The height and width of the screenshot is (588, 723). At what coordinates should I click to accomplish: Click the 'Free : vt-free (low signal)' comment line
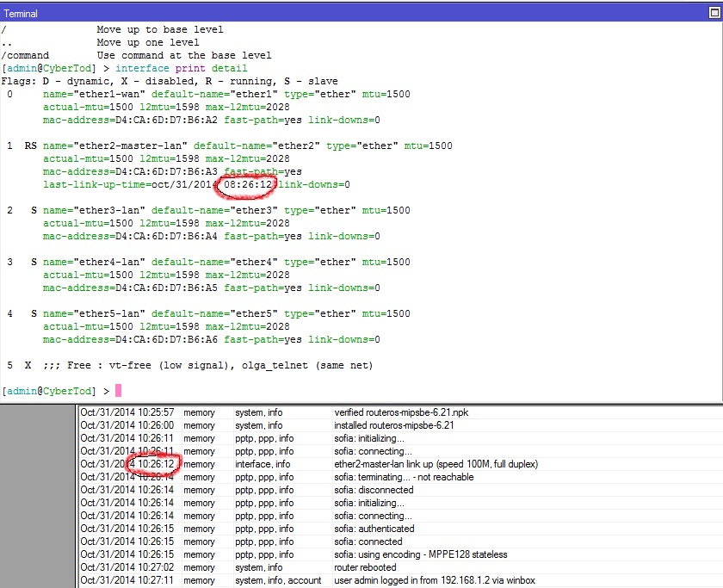pos(208,365)
